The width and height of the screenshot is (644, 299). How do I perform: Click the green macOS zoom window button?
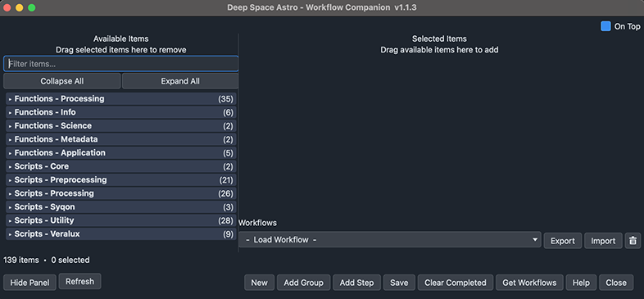point(32,7)
